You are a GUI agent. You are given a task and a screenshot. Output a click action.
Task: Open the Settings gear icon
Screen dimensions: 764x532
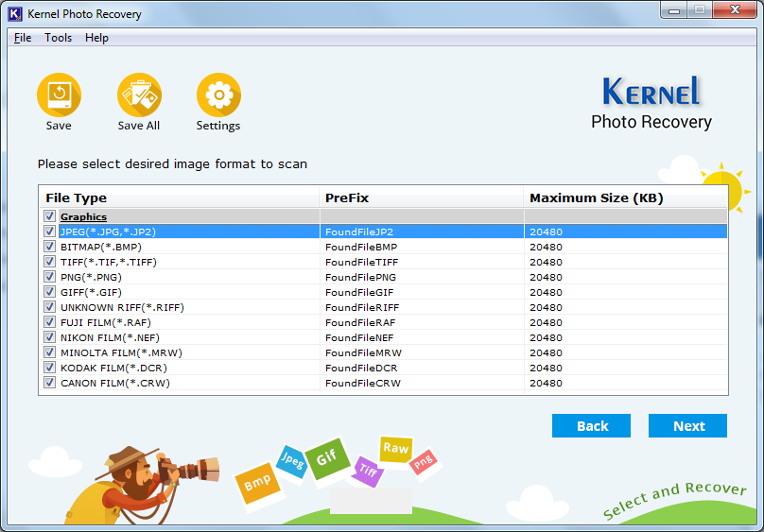218,94
